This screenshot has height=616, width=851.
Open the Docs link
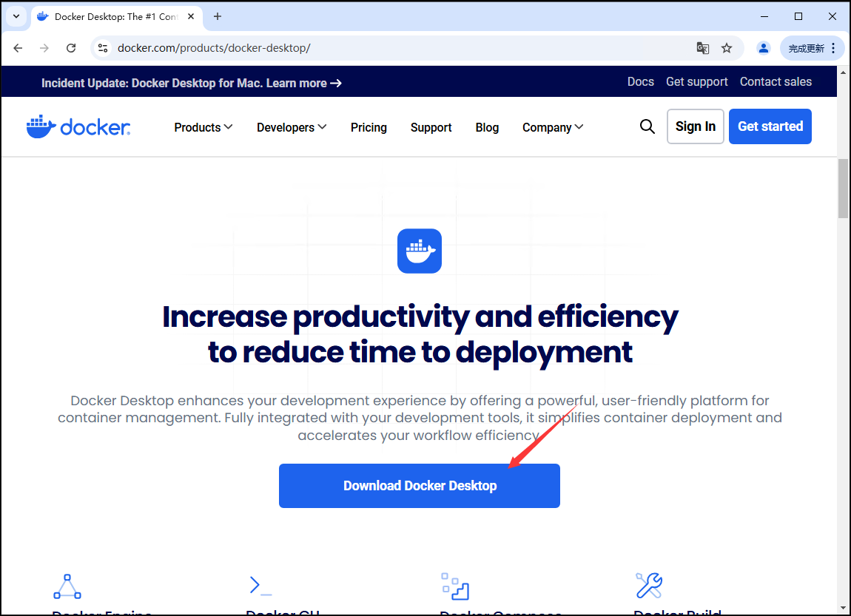tap(640, 81)
